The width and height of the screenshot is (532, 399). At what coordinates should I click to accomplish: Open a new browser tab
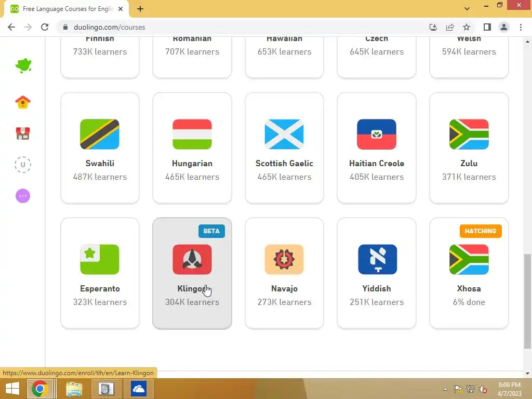pyautogui.click(x=140, y=9)
